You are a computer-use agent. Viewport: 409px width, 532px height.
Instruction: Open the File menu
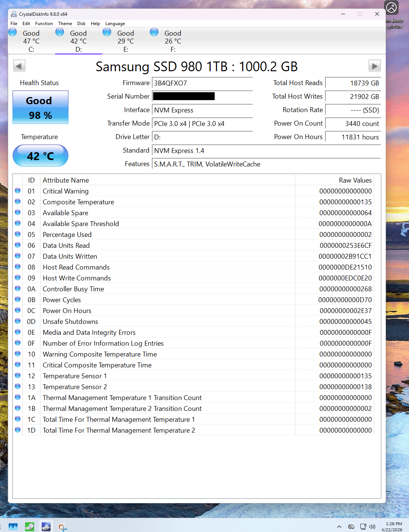14,24
